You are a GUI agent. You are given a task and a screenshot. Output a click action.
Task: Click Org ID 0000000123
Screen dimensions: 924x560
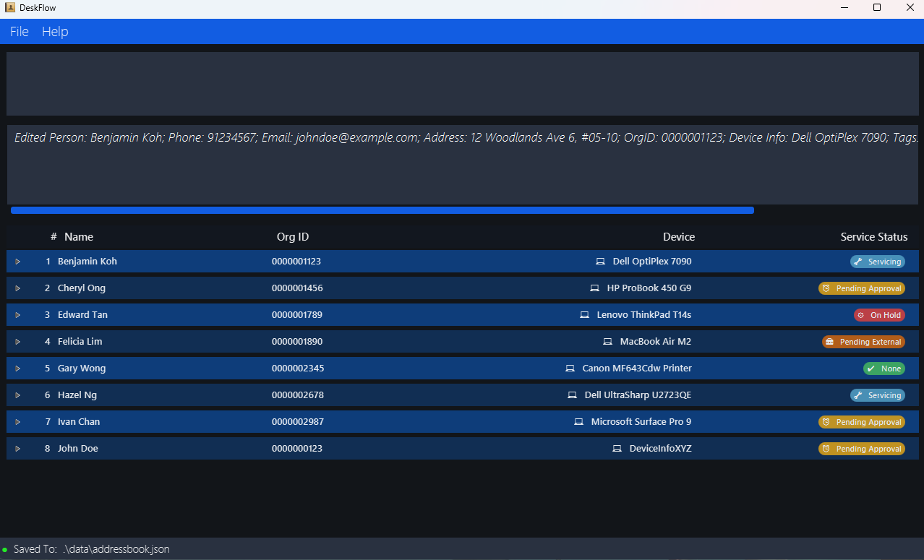pos(297,449)
